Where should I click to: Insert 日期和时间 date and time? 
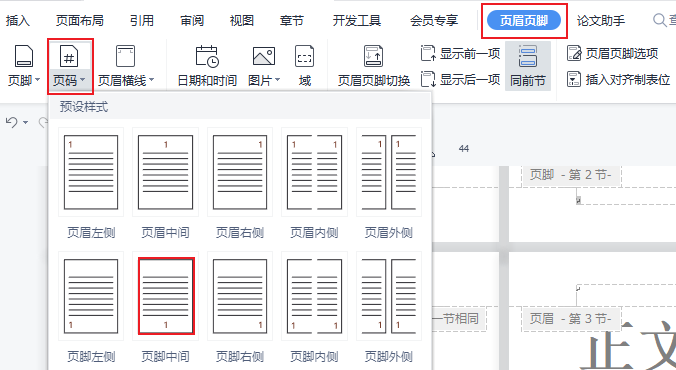207,65
